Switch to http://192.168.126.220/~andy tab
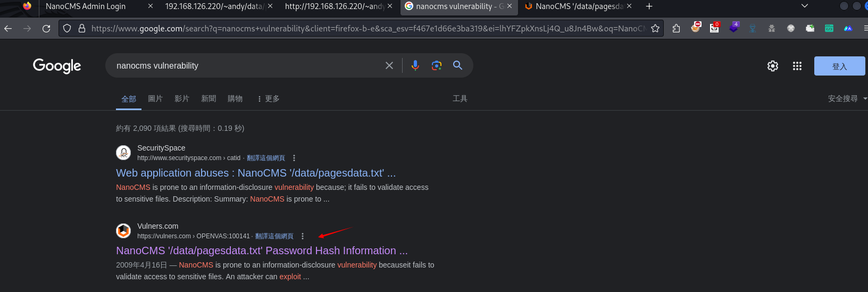The width and height of the screenshot is (868, 292). [335, 6]
